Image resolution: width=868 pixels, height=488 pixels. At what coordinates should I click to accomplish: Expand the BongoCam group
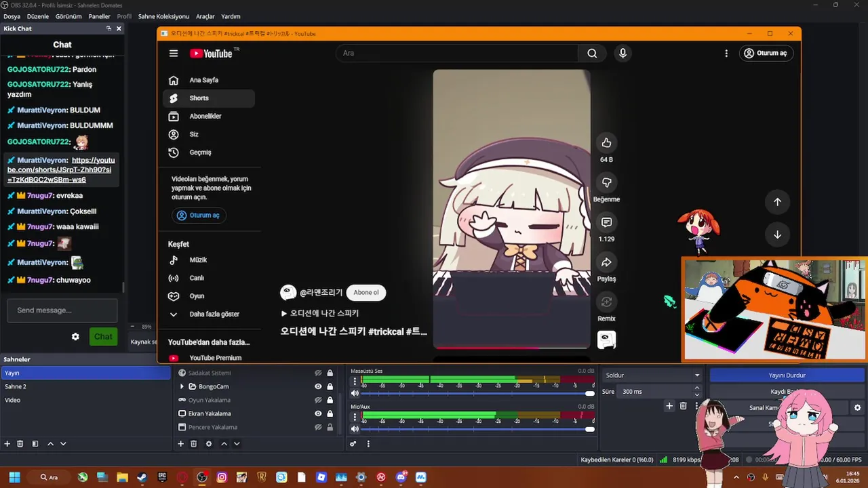tap(182, 386)
